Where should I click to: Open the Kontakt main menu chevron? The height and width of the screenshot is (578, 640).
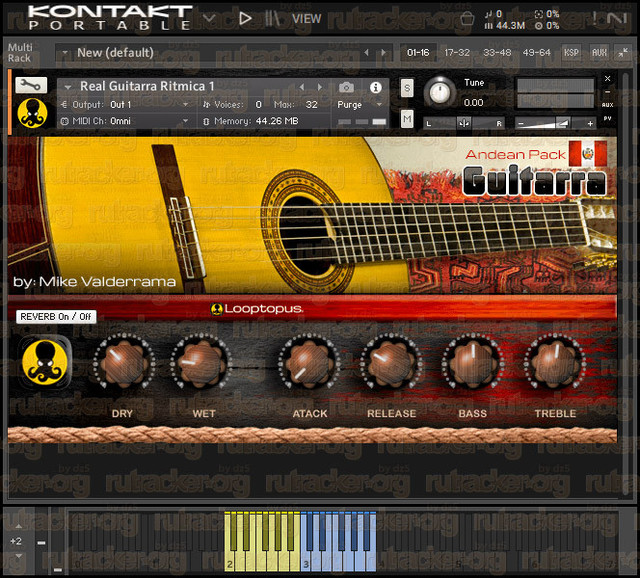[209, 18]
